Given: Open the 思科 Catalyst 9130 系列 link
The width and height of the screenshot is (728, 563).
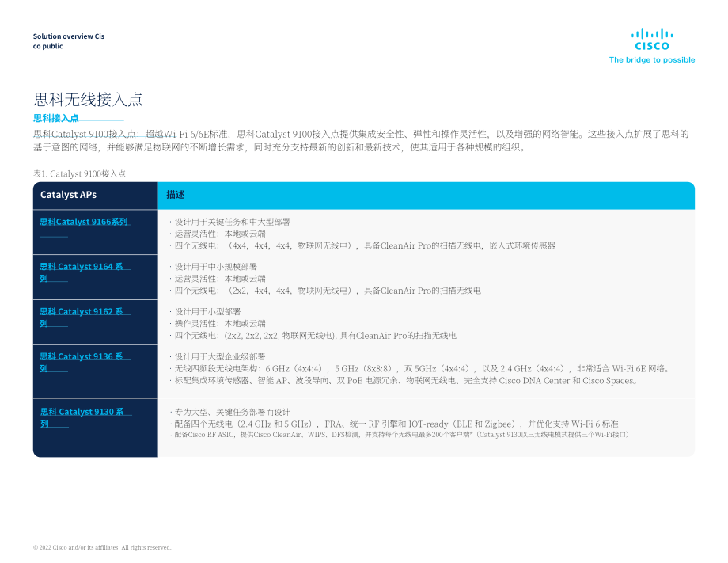Looking at the screenshot, I should coord(82,417).
